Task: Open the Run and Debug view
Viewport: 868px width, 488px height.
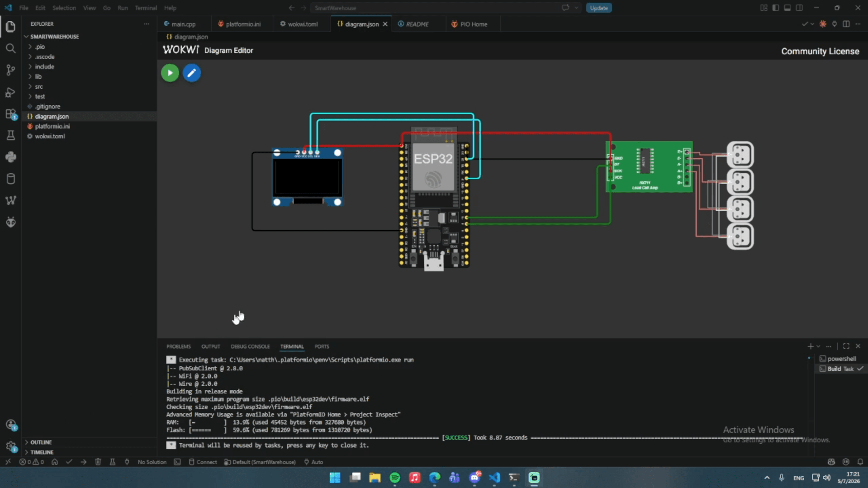Action: [10, 92]
